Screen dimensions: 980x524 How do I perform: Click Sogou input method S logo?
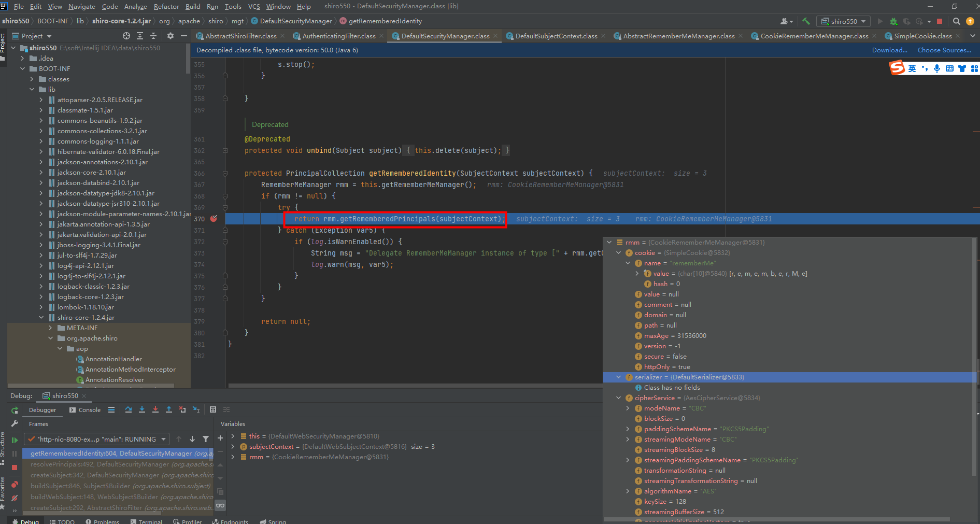click(x=897, y=68)
